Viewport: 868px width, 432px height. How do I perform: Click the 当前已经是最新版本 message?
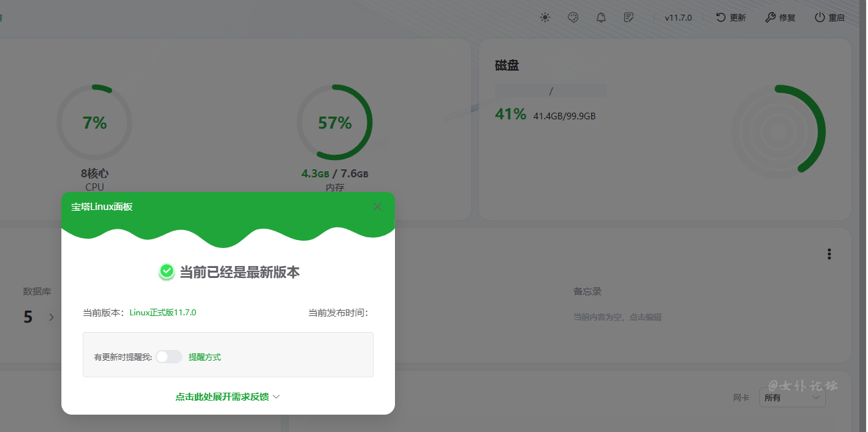pyautogui.click(x=240, y=272)
